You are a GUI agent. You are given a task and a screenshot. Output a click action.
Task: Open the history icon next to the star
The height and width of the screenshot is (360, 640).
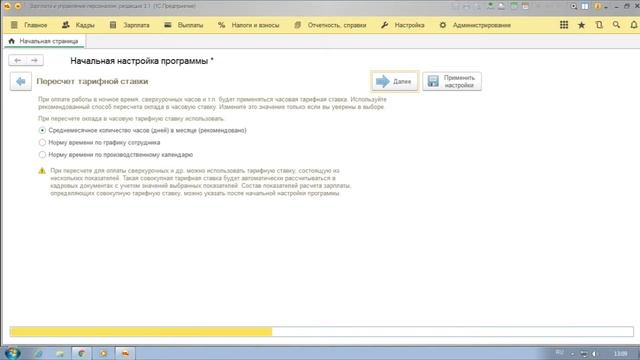coord(599,25)
